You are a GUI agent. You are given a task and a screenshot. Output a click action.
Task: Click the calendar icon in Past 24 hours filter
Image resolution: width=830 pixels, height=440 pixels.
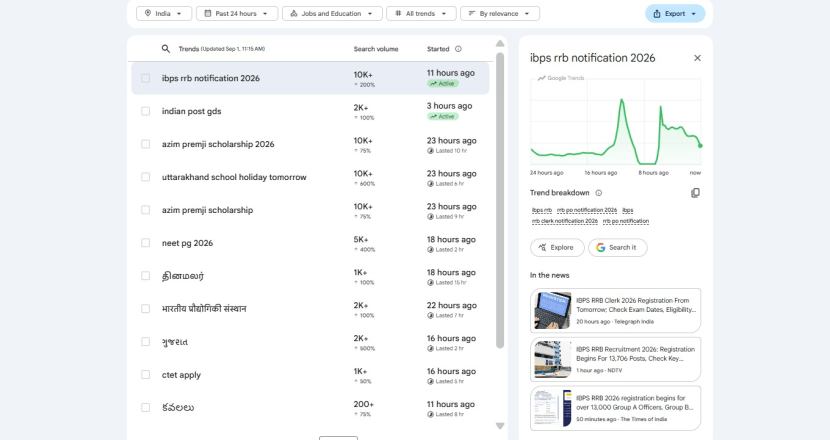click(208, 13)
